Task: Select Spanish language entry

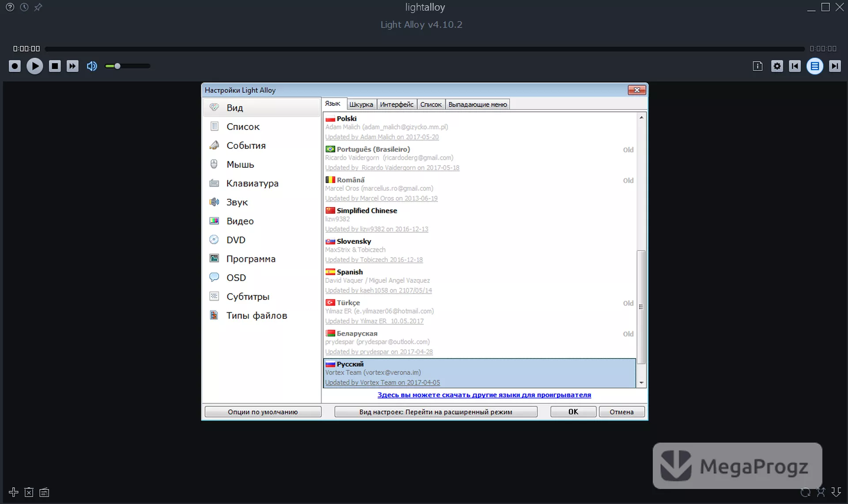Action: (480, 281)
